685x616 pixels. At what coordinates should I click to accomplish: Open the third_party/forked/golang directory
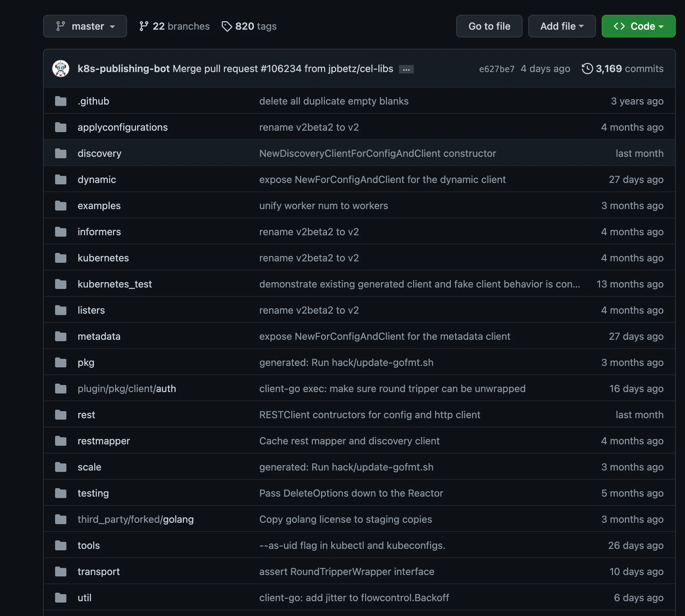[136, 519]
